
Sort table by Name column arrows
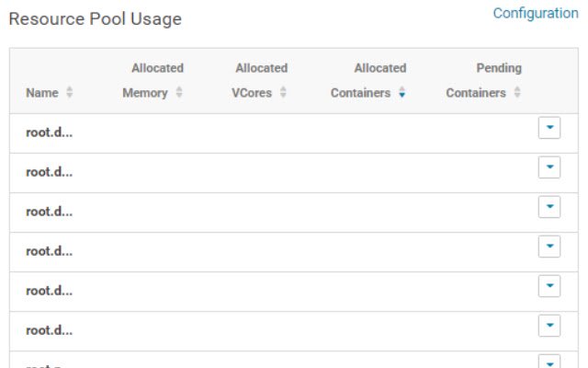click(x=70, y=92)
